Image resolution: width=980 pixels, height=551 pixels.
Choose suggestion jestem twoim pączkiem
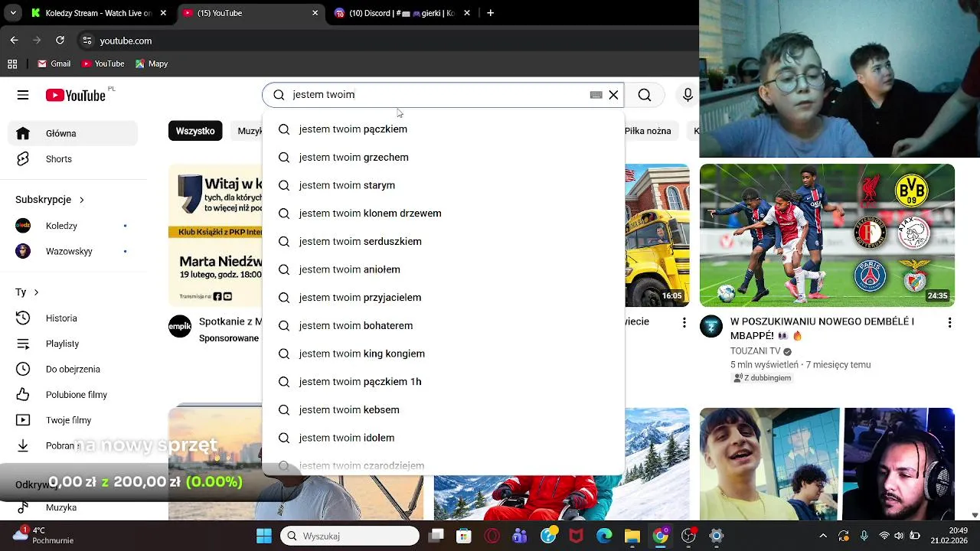click(x=443, y=129)
